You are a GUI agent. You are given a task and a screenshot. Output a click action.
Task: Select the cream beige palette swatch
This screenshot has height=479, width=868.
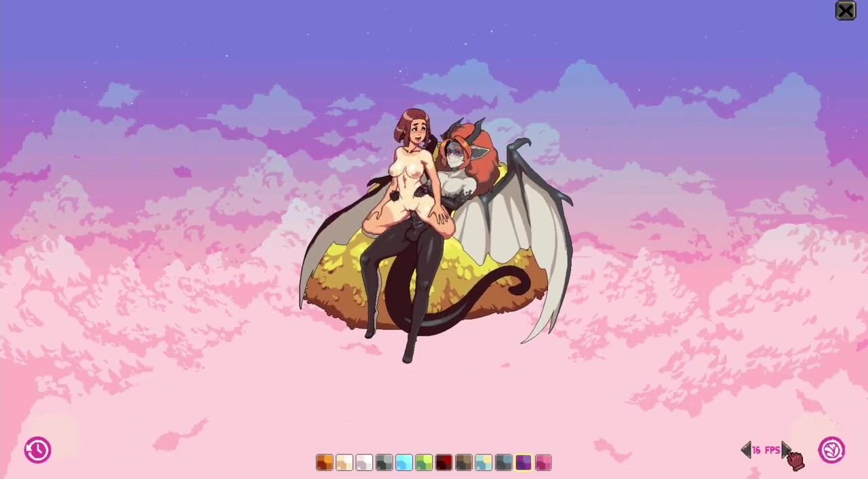[x=344, y=463]
